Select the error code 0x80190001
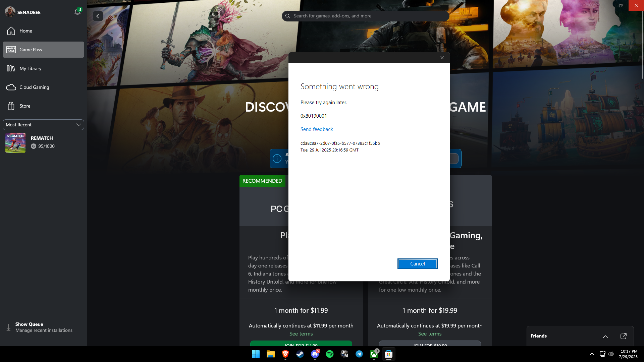 (x=314, y=116)
